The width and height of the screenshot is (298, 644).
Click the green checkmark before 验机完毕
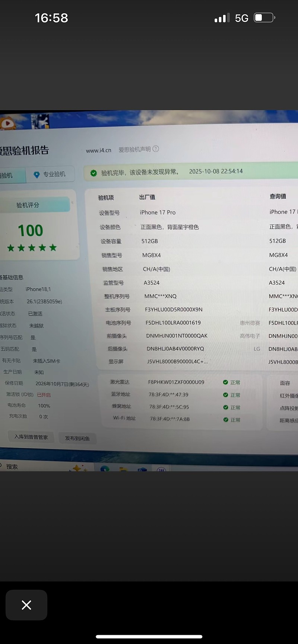point(93,173)
